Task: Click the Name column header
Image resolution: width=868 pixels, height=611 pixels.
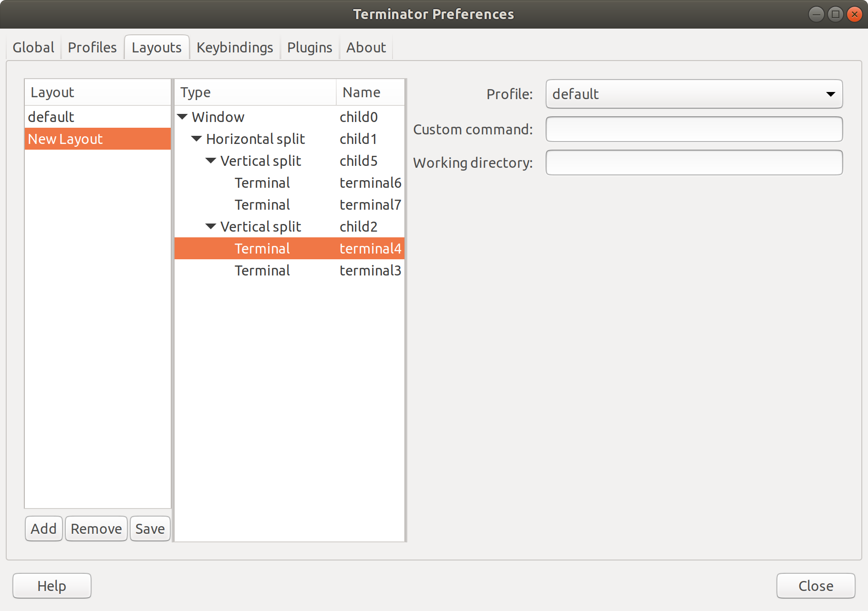Action: click(371, 92)
